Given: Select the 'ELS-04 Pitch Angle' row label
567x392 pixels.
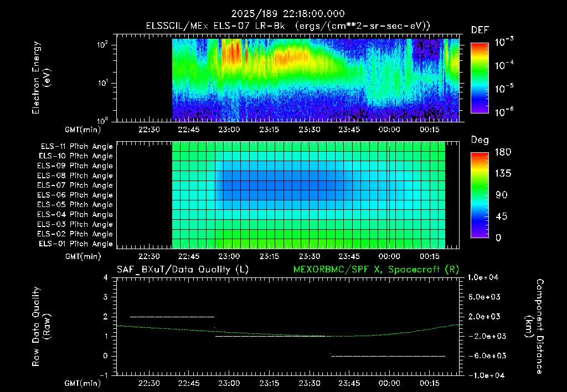Looking at the screenshot, I should point(75,214).
